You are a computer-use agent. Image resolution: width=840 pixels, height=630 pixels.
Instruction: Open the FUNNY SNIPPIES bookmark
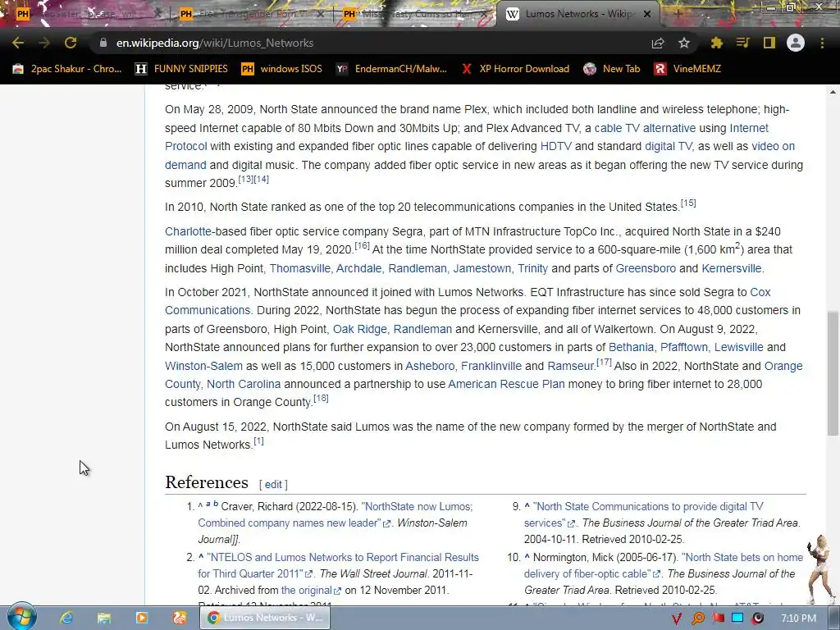tap(181, 69)
